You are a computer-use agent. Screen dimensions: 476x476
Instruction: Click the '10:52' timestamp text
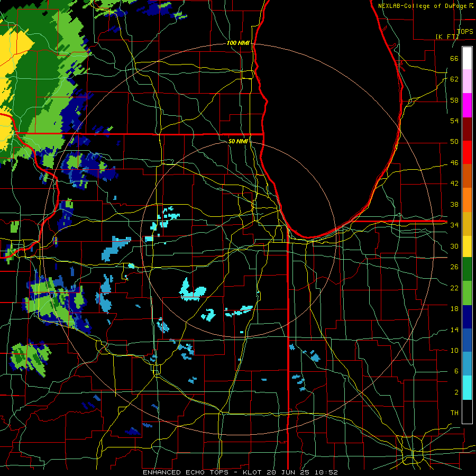pos(326,472)
